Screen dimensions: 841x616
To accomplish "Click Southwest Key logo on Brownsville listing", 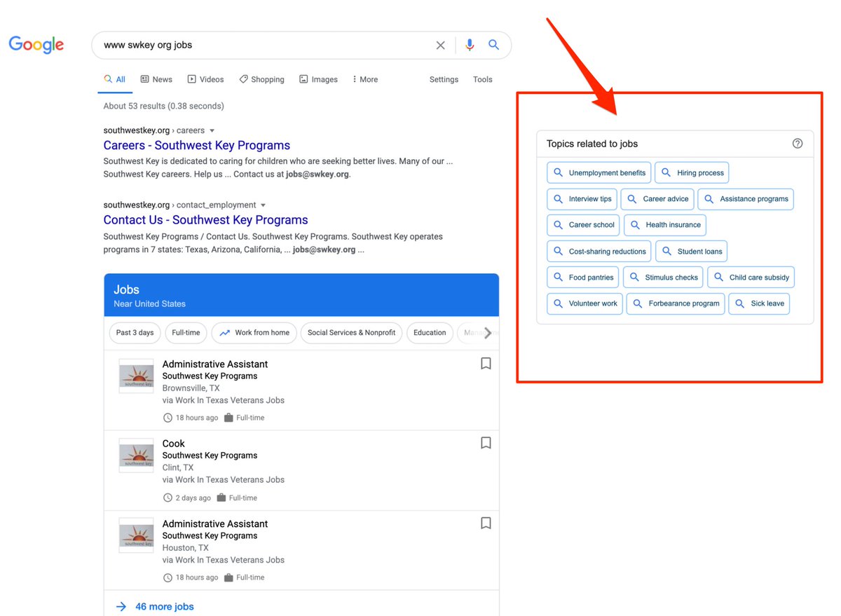I will click(136, 376).
